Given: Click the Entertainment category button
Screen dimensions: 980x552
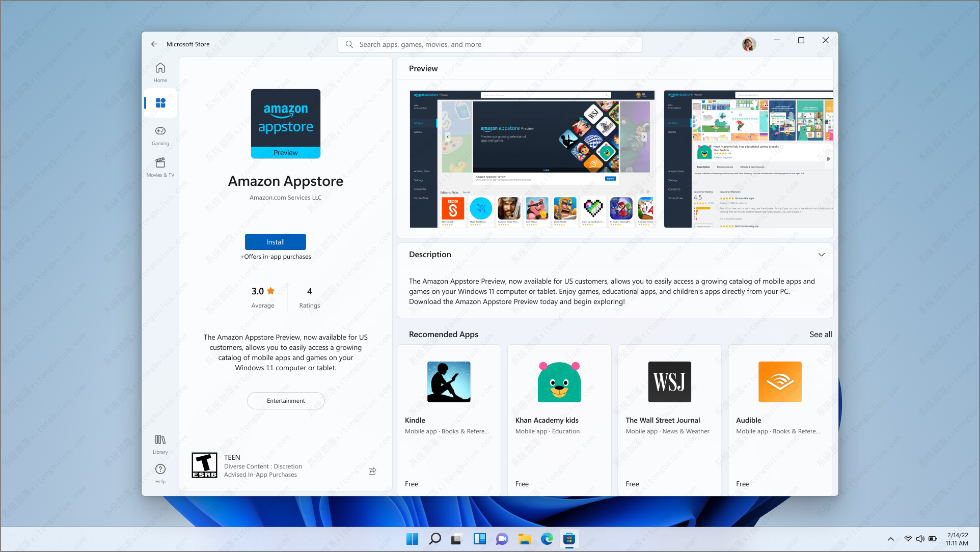Looking at the screenshot, I should coord(286,401).
